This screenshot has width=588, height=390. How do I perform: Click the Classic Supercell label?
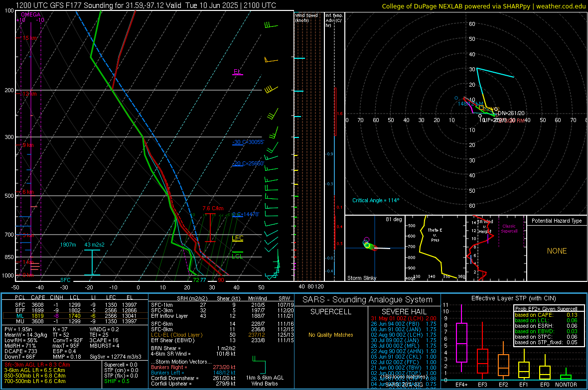point(509,229)
